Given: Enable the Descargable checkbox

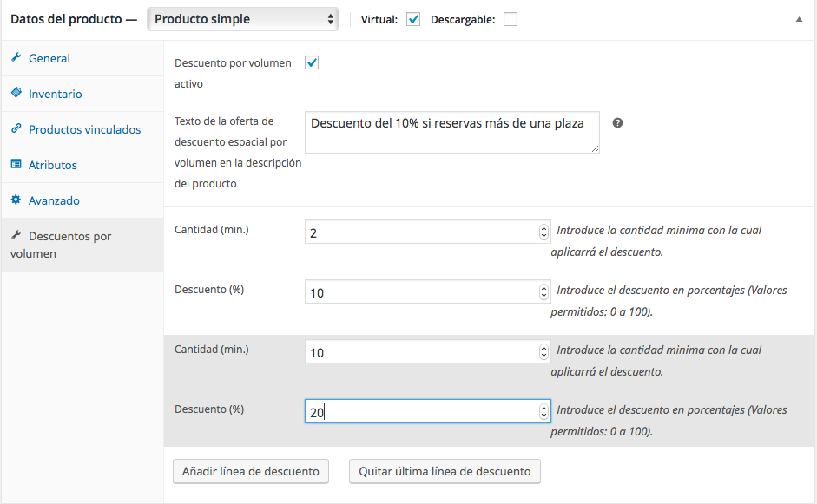Looking at the screenshot, I should pyautogui.click(x=511, y=19).
